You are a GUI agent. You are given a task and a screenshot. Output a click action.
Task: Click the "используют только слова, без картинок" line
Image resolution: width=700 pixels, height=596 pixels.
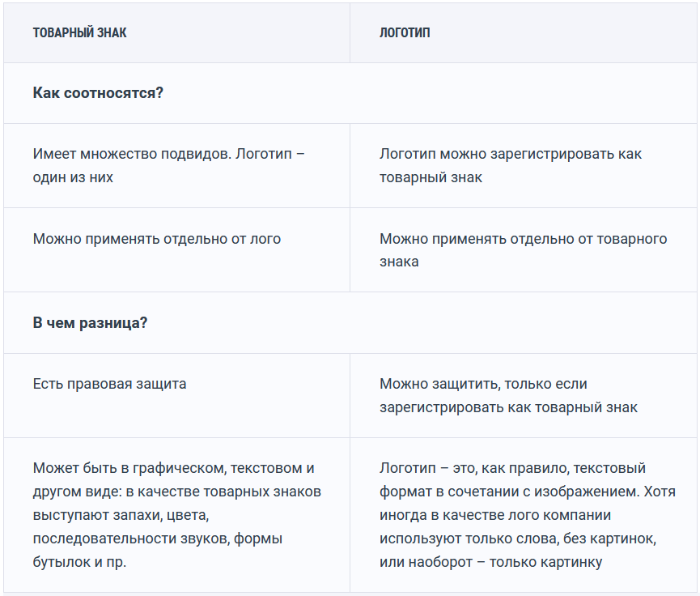pyautogui.click(x=517, y=539)
